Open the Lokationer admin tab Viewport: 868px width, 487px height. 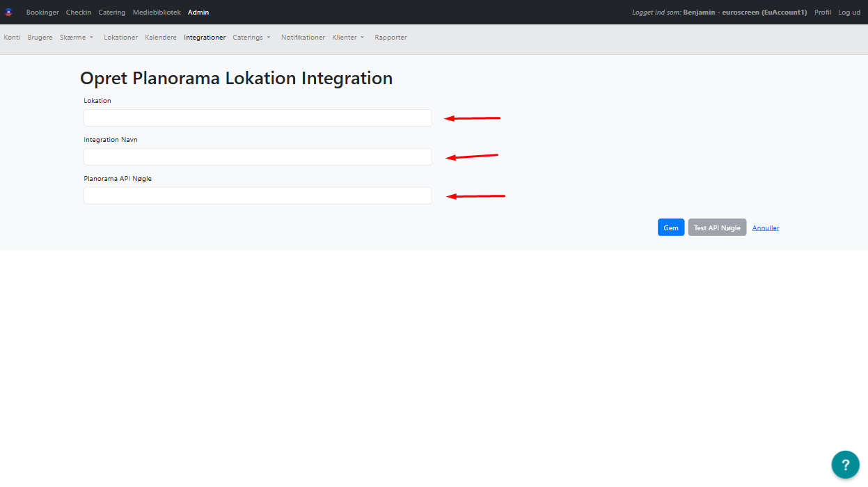pyautogui.click(x=121, y=38)
